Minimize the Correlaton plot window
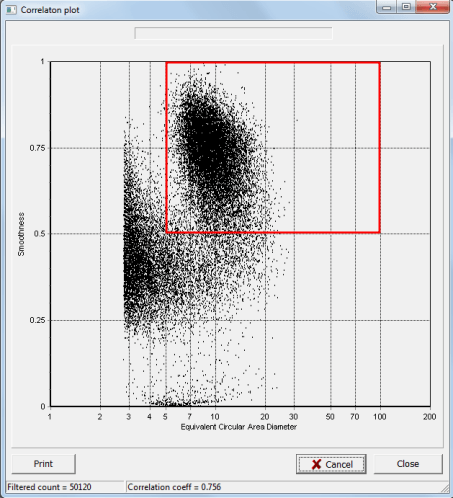The width and height of the screenshot is (453, 498). coord(387,7)
